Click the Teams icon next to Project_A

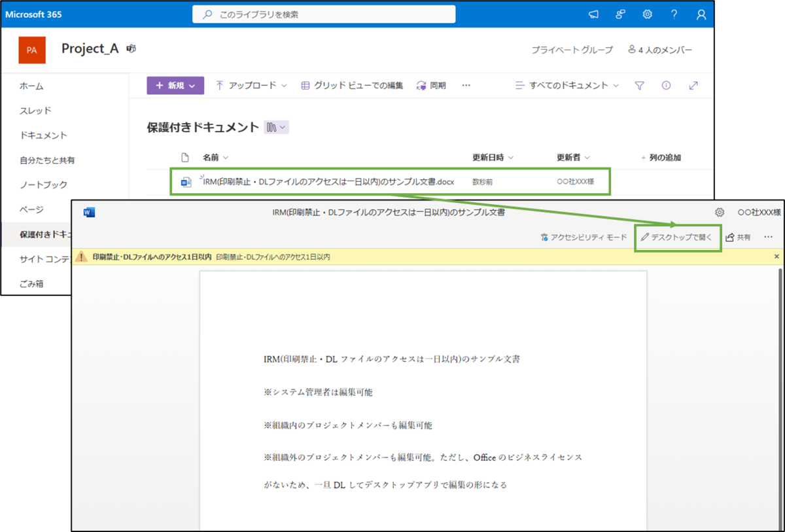[131, 49]
